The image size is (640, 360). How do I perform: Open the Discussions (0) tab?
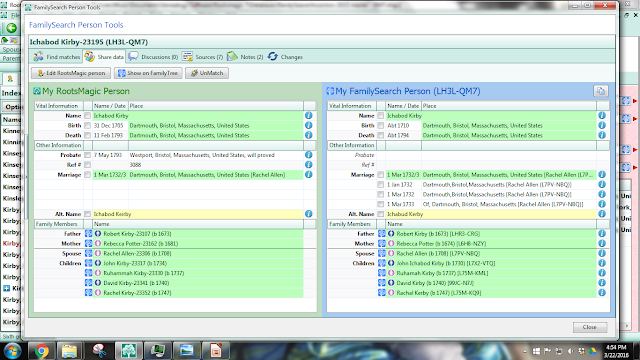point(153,57)
